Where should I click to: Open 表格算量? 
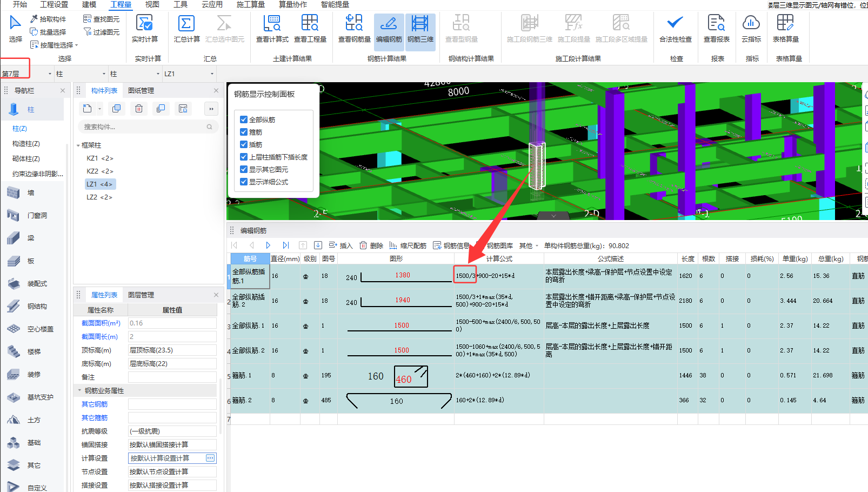(x=785, y=29)
